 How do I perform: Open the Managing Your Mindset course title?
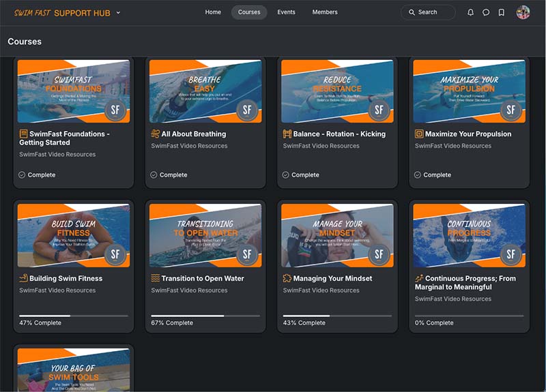[x=332, y=278]
